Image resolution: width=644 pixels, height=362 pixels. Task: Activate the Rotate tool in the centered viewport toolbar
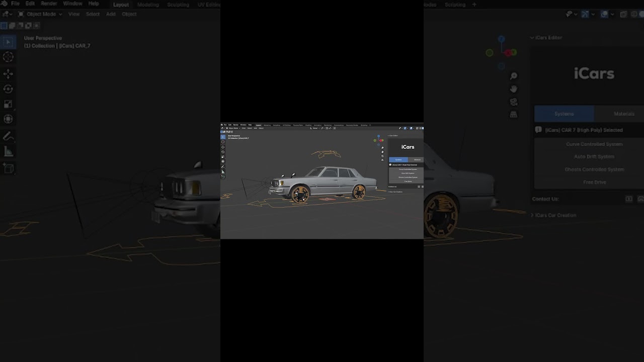[223, 152]
